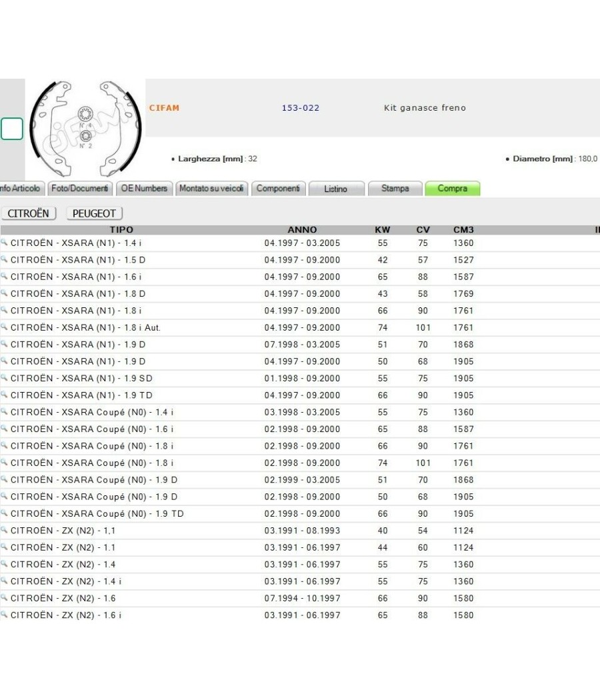Filter vehicles by PEUGEOT button
Viewport: 600px width, 700px height.
(94, 213)
